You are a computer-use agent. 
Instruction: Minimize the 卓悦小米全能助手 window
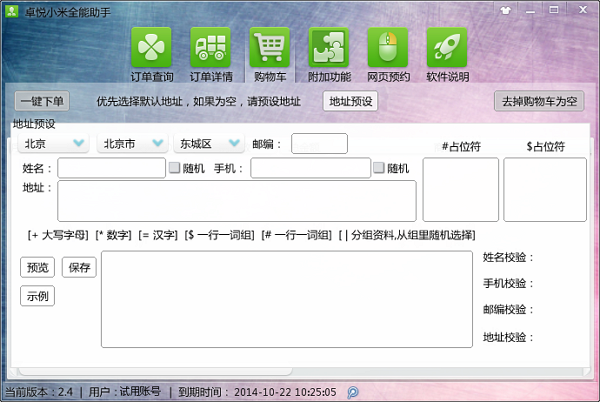(530, 11)
